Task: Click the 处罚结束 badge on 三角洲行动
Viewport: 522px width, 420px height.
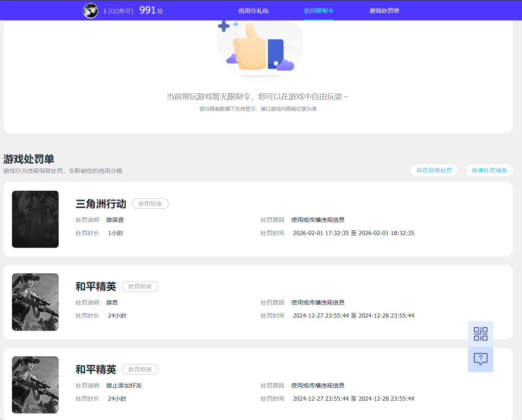Action: pos(150,203)
